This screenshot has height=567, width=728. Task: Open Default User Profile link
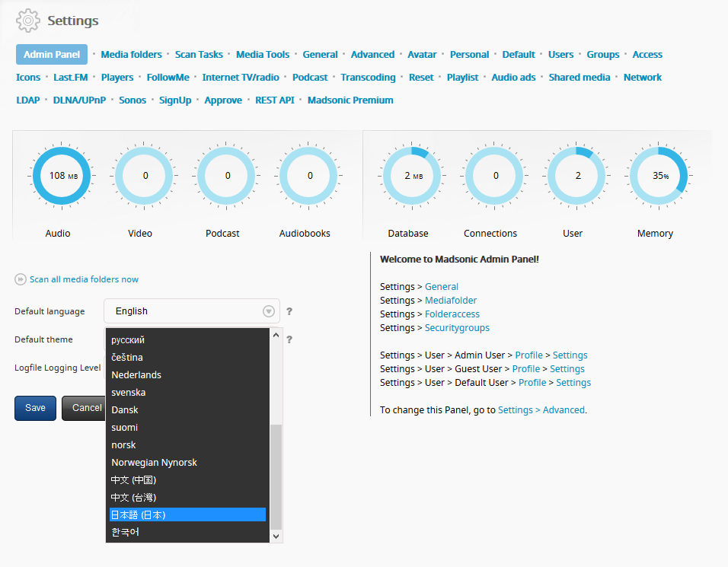click(532, 382)
